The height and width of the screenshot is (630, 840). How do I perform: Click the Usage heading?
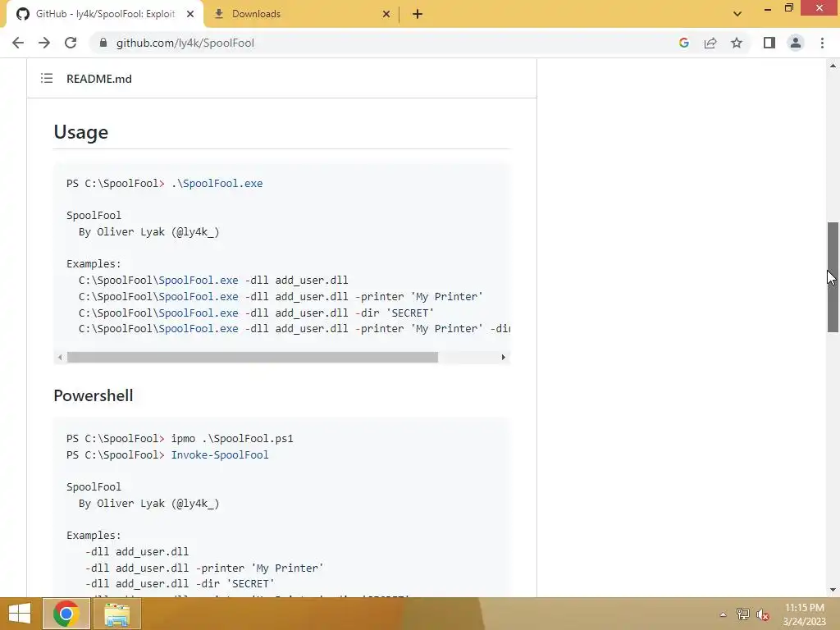click(x=81, y=132)
